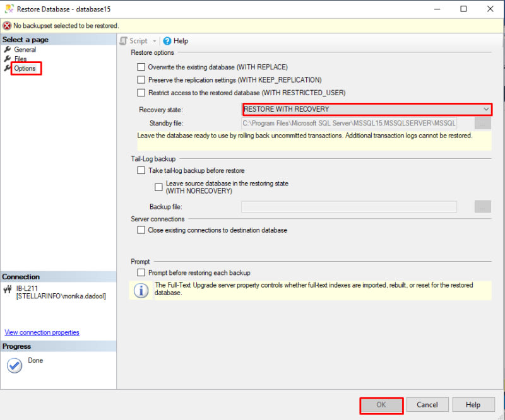Open the Recovery state dropdown
This screenshot has width=505, height=420.
[485, 109]
